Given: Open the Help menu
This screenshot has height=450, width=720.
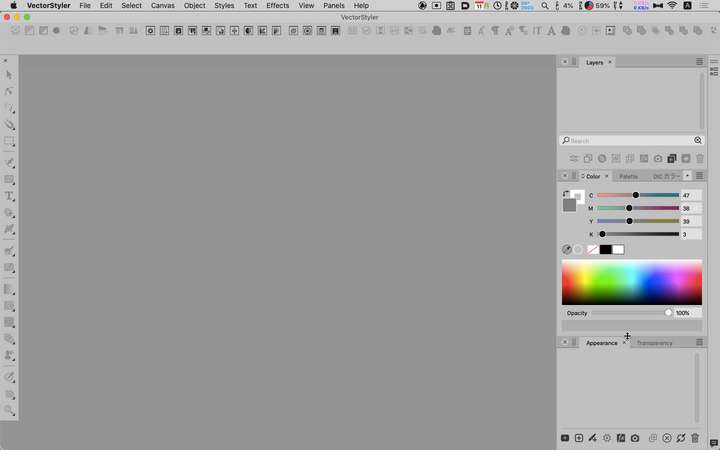Looking at the screenshot, I should (x=361, y=6).
